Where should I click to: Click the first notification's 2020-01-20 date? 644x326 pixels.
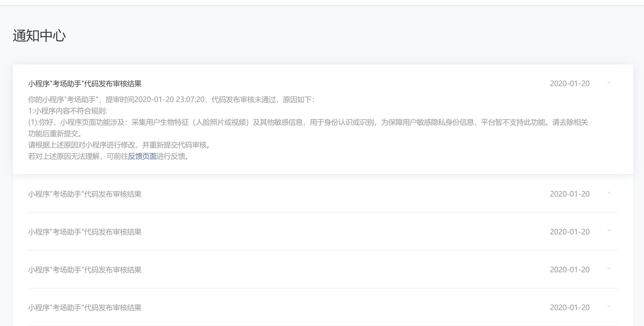(x=570, y=84)
